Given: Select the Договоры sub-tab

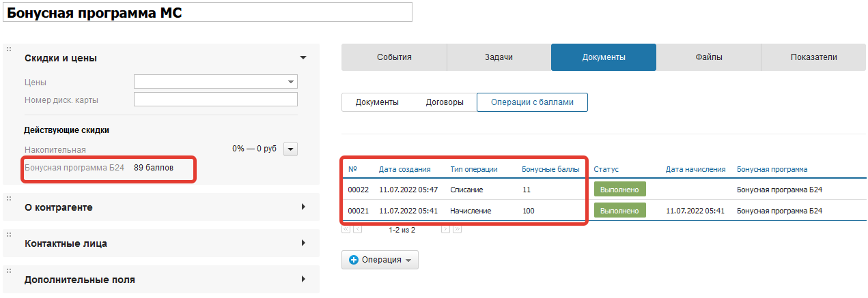Looking at the screenshot, I should [x=445, y=102].
